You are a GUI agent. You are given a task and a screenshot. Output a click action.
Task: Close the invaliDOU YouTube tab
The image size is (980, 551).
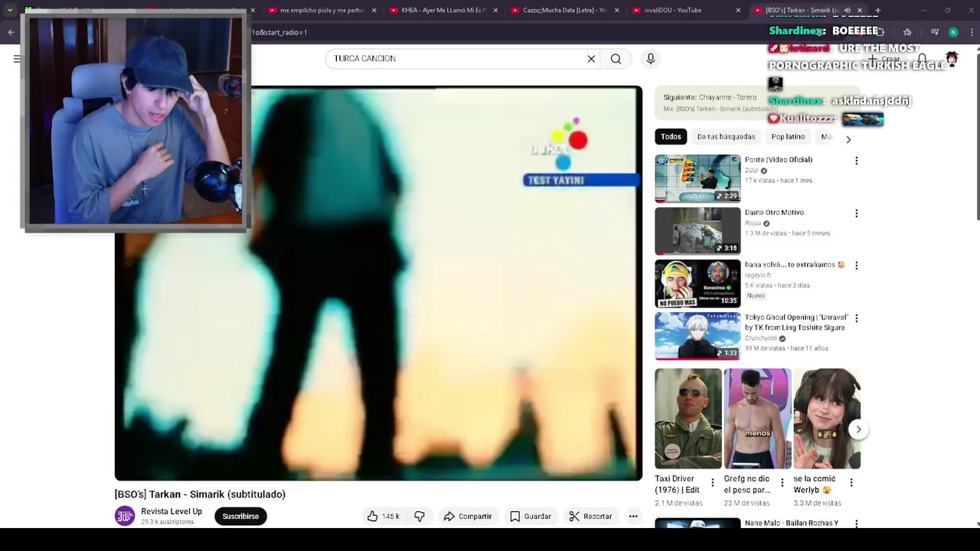738,11
